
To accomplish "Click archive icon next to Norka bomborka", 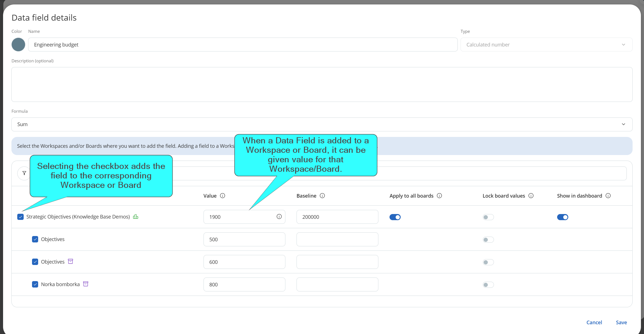I will 86,284.
